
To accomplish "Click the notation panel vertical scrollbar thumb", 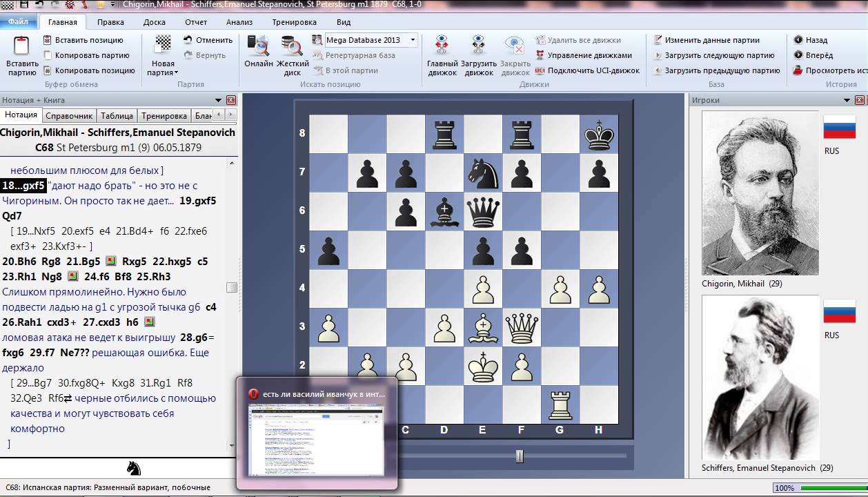I will (232, 287).
